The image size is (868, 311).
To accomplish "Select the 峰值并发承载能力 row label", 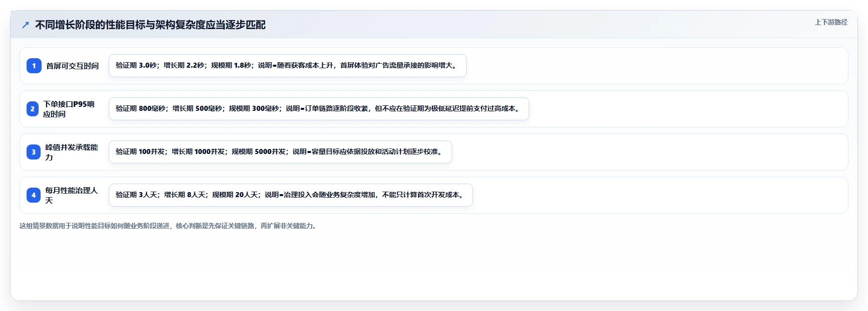I will pos(72,152).
